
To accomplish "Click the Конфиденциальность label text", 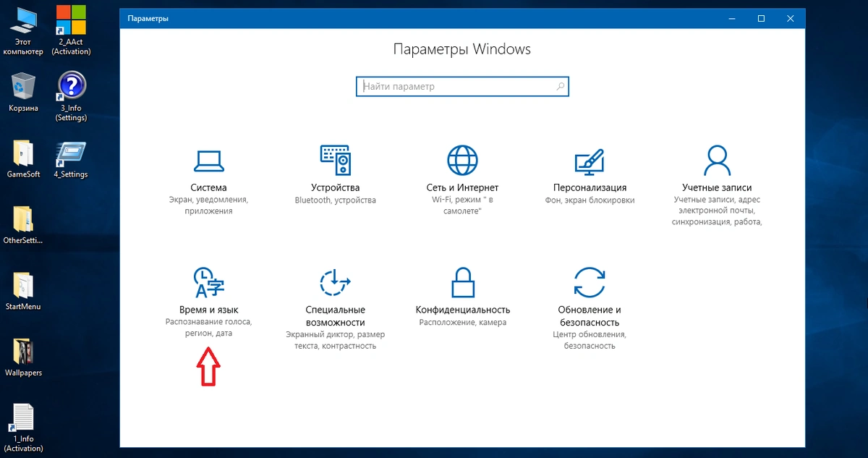I will [462, 310].
